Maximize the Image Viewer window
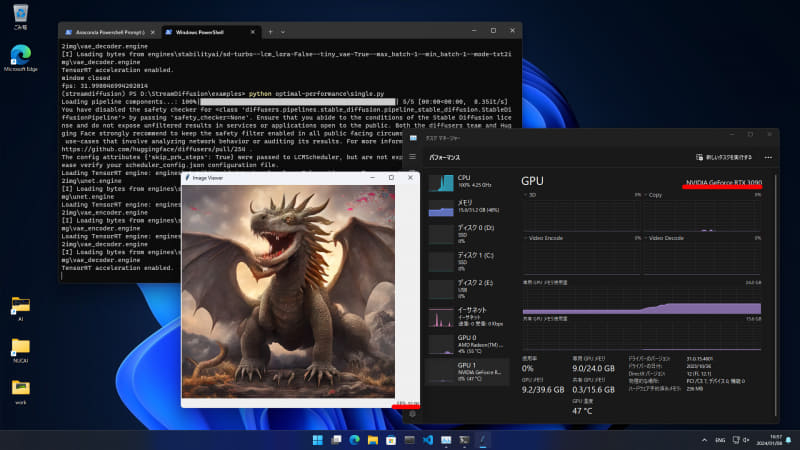The width and height of the screenshot is (800, 450). click(x=391, y=178)
